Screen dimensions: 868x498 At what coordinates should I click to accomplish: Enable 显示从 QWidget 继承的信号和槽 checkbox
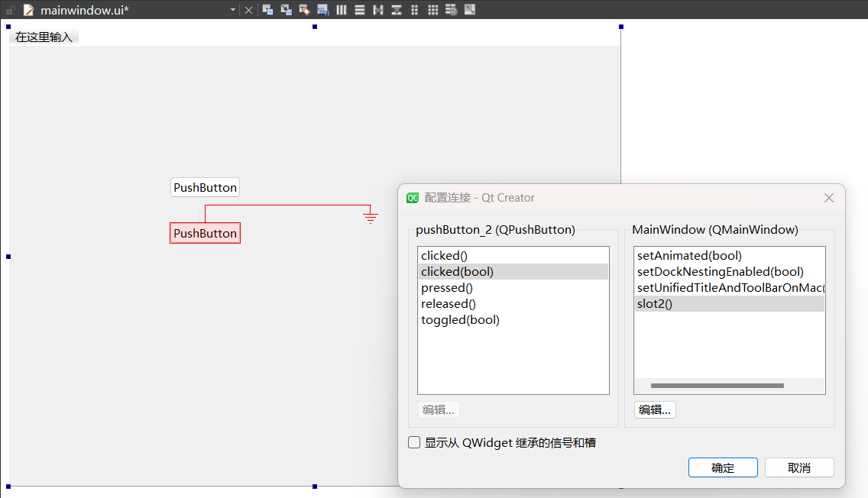pyautogui.click(x=414, y=442)
